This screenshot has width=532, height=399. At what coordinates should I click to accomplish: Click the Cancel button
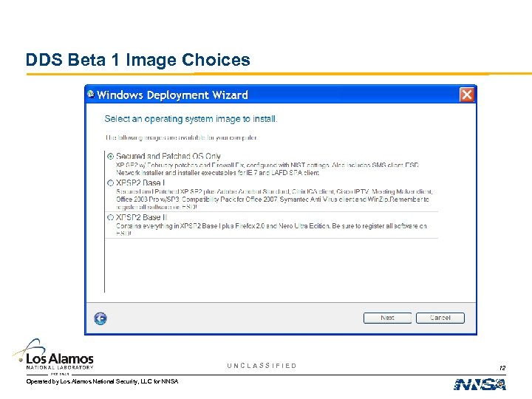[x=440, y=318]
